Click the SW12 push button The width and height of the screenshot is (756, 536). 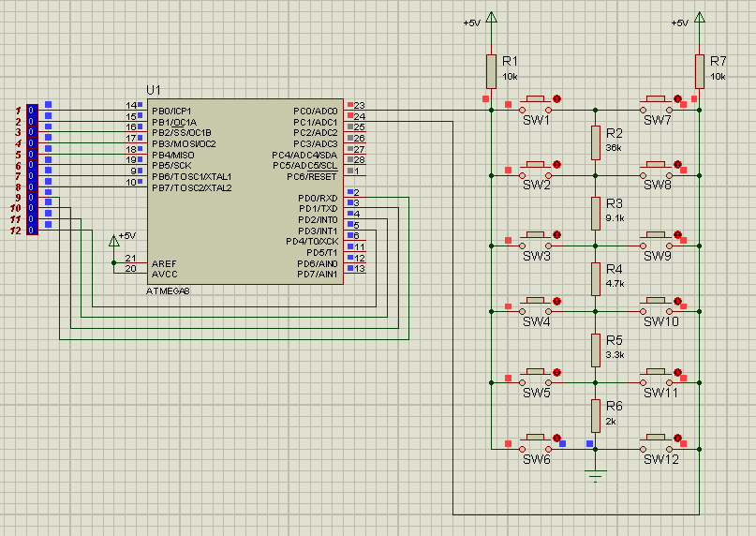click(x=656, y=439)
